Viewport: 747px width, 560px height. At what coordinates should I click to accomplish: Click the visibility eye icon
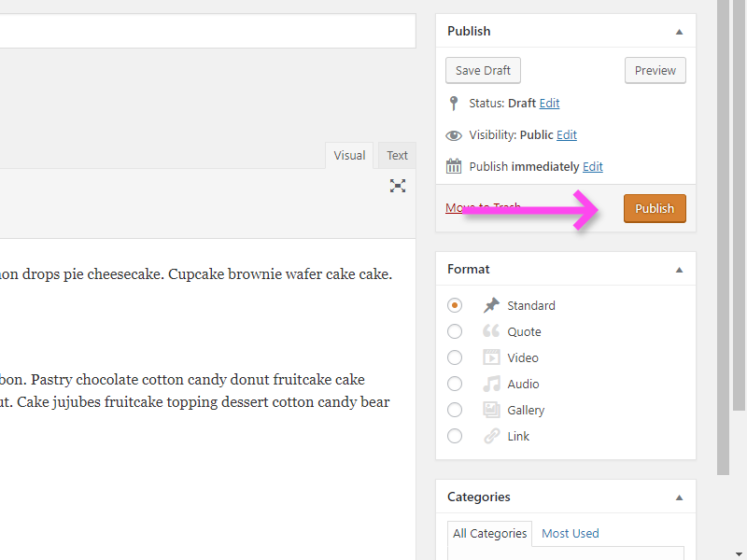(x=454, y=135)
